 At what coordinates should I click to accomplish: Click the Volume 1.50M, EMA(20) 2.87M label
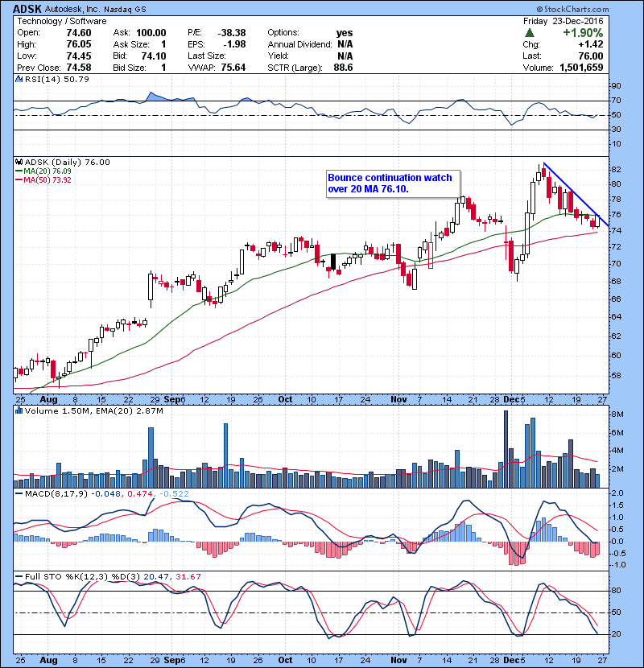click(93, 410)
